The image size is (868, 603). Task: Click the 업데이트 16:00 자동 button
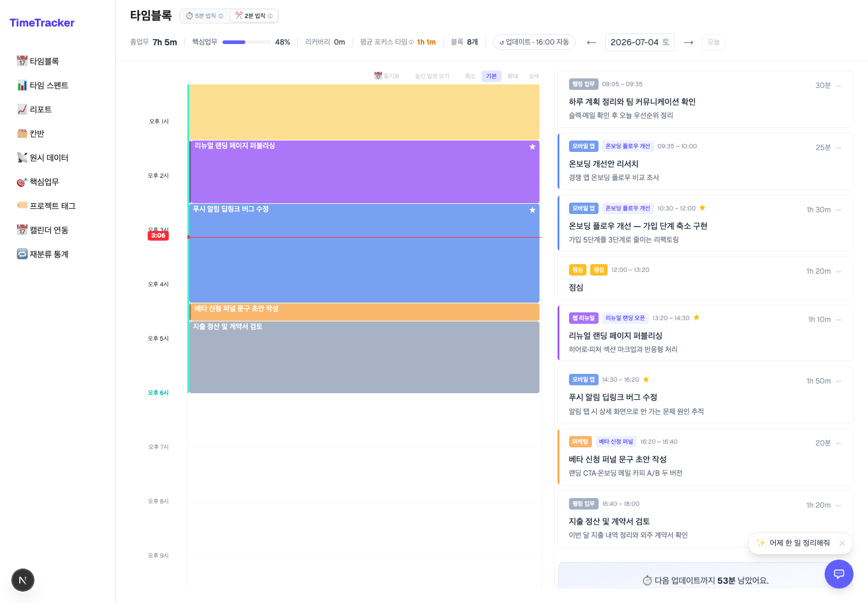point(534,42)
